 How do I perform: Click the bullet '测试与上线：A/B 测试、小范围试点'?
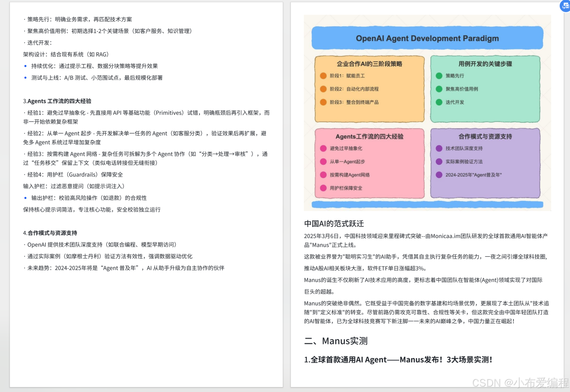[x=97, y=77]
